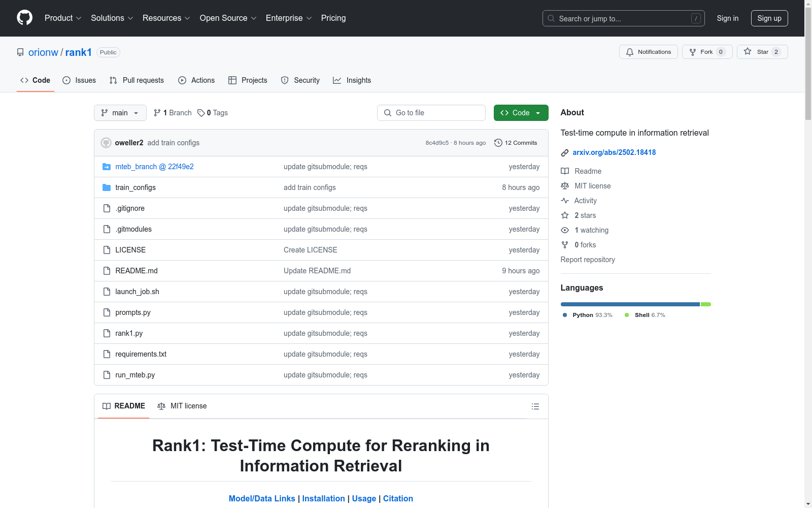The image size is (812, 508).
Task: Expand the Solutions menu
Action: [112, 18]
